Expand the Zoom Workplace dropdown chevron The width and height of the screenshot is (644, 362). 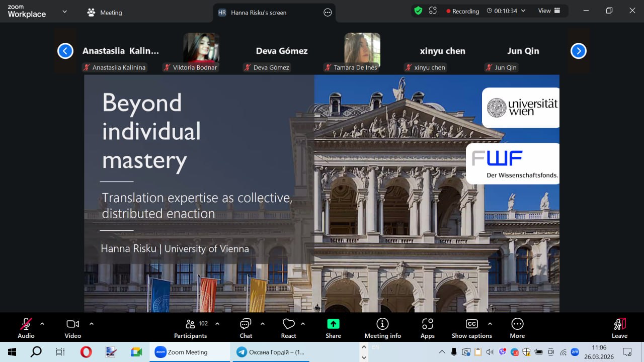click(x=64, y=12)
